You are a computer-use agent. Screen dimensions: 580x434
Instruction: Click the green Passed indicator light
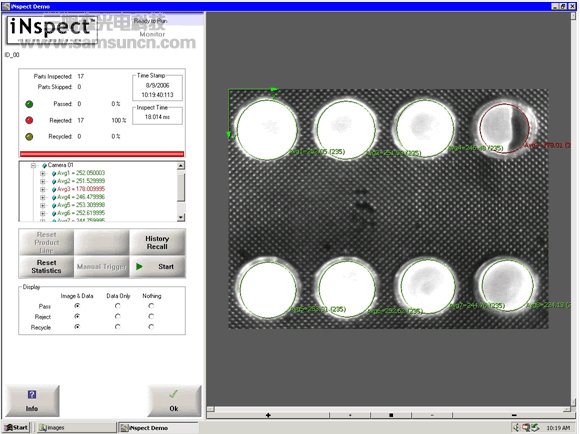pos(29,104)
